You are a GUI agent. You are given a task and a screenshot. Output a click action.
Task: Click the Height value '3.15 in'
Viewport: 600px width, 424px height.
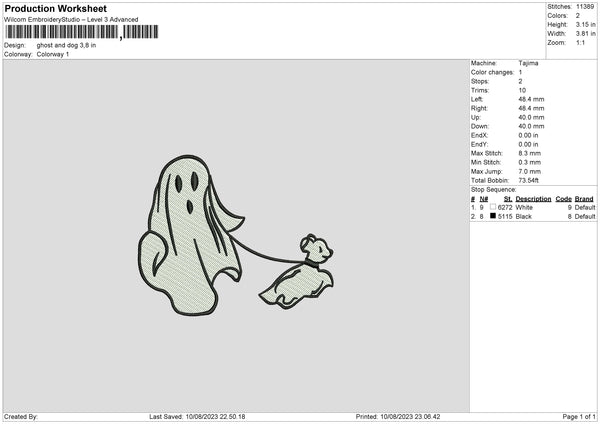point(585,24)
